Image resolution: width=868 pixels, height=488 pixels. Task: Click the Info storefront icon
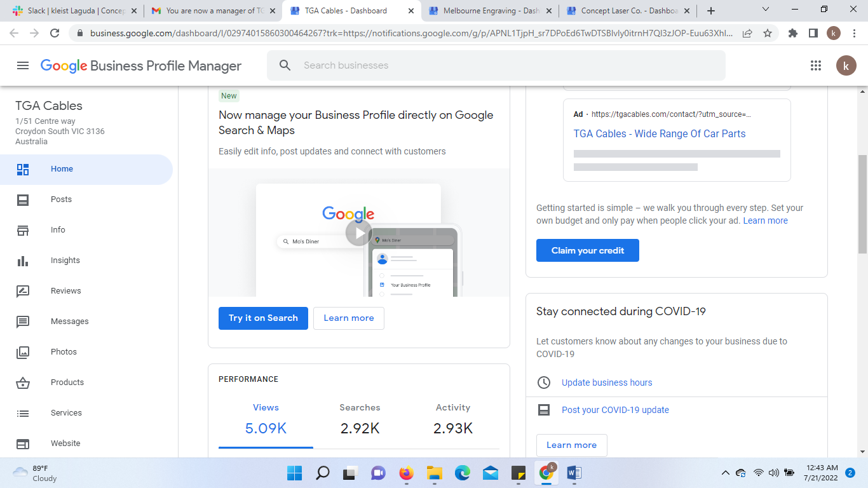23,230
